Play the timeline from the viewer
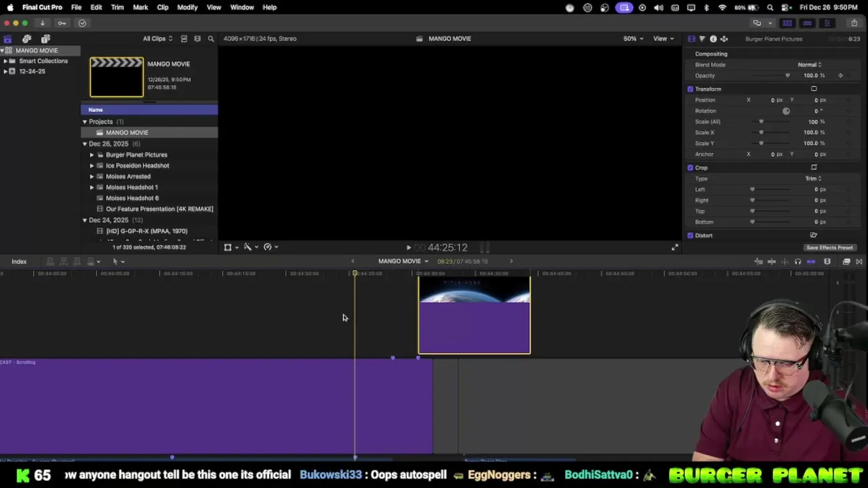 pyautogui.click(x=408, y=248)
